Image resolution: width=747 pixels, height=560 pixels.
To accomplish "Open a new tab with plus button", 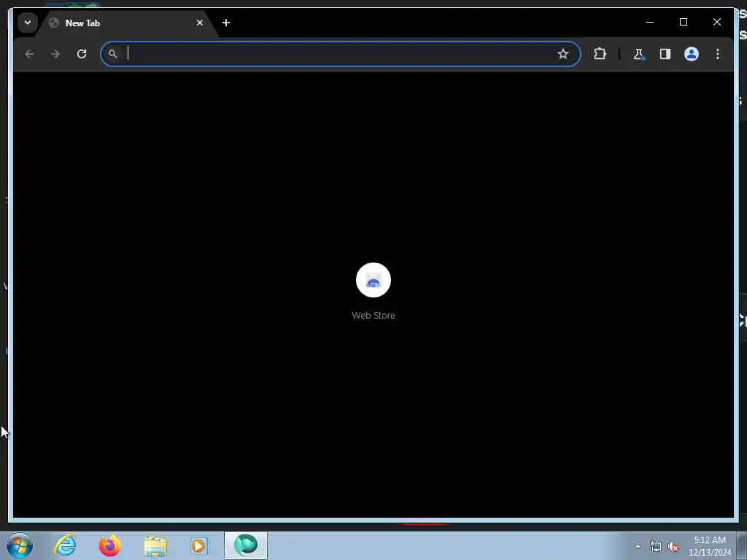I will [x=226, y=23].
